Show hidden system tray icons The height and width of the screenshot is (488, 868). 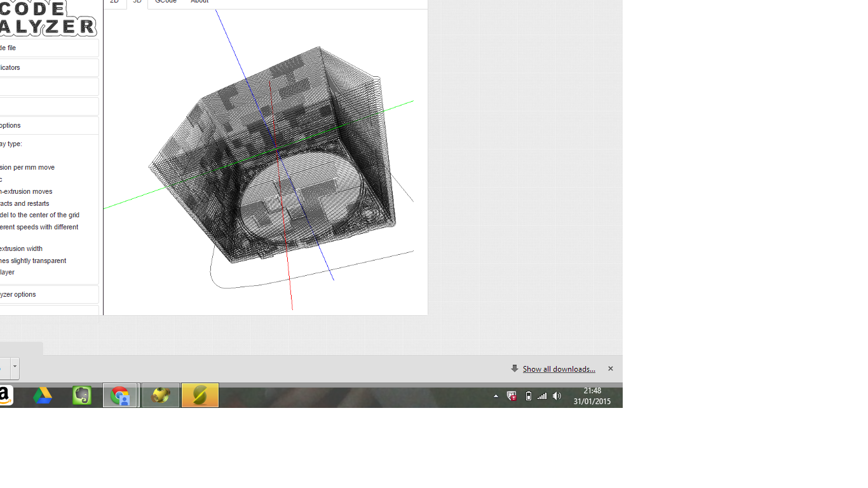coord(496,396)
